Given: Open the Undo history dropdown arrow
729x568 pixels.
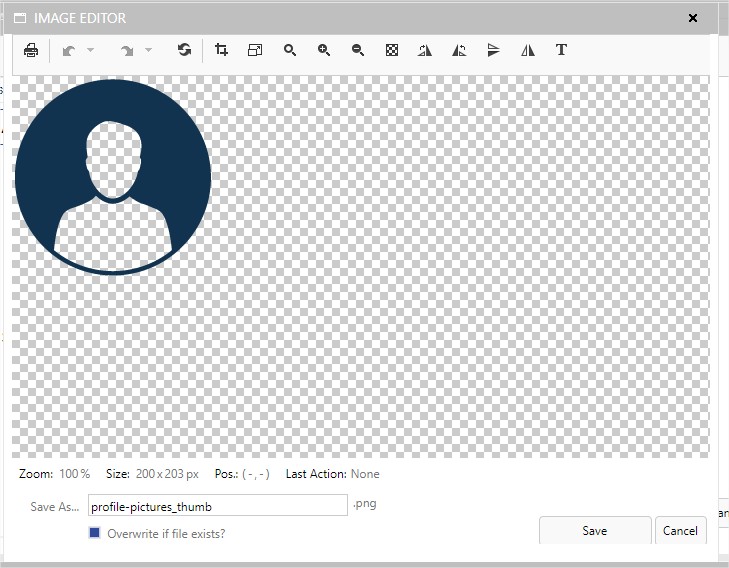Looking at the screenshot, I should (x=91, y=50).
